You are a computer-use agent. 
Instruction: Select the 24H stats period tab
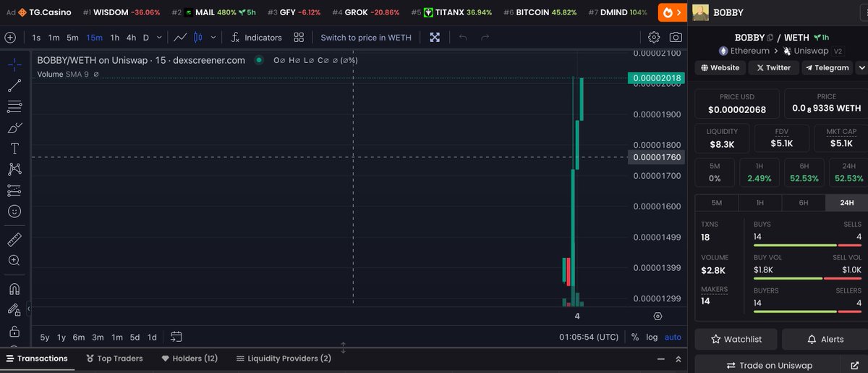(x=846, y=203)
